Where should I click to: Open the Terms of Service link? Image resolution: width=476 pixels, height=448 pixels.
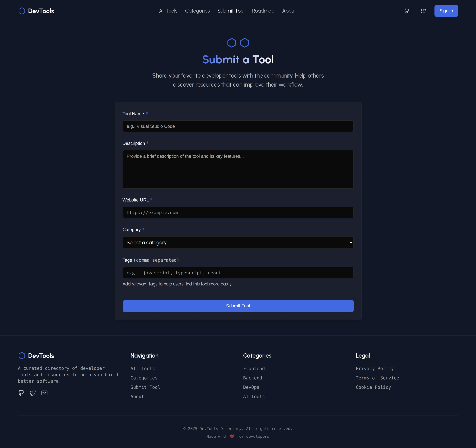coord(377,378)
